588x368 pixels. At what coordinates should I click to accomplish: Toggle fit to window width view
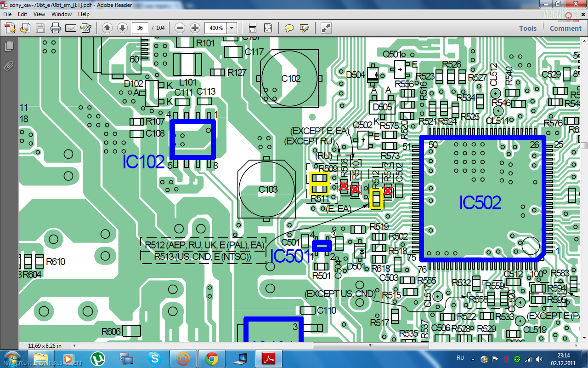click(x=253, y=28)
